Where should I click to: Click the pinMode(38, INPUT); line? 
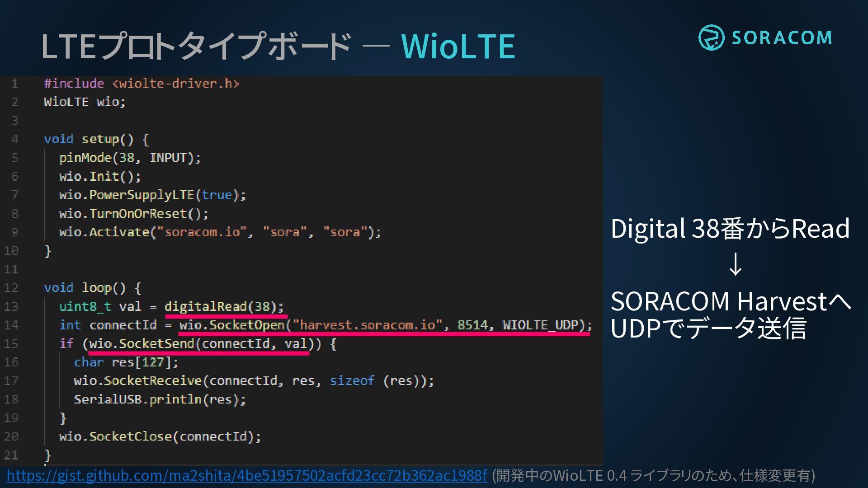click(x=130, y=158)
